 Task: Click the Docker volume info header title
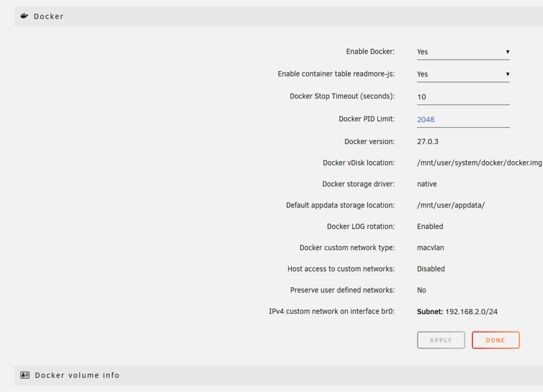[77, 375]
